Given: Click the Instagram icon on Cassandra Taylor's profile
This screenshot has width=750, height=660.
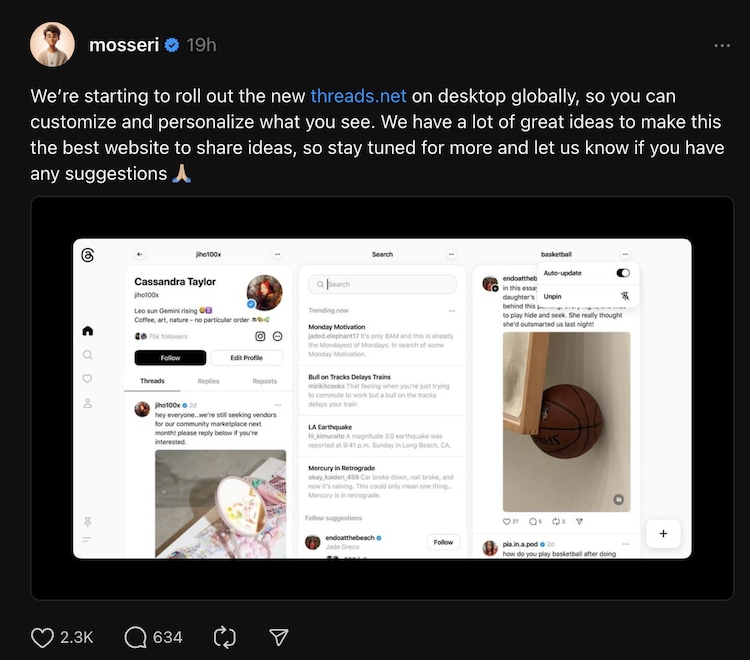Looking at the screenshot, I should tap(261, 336).
